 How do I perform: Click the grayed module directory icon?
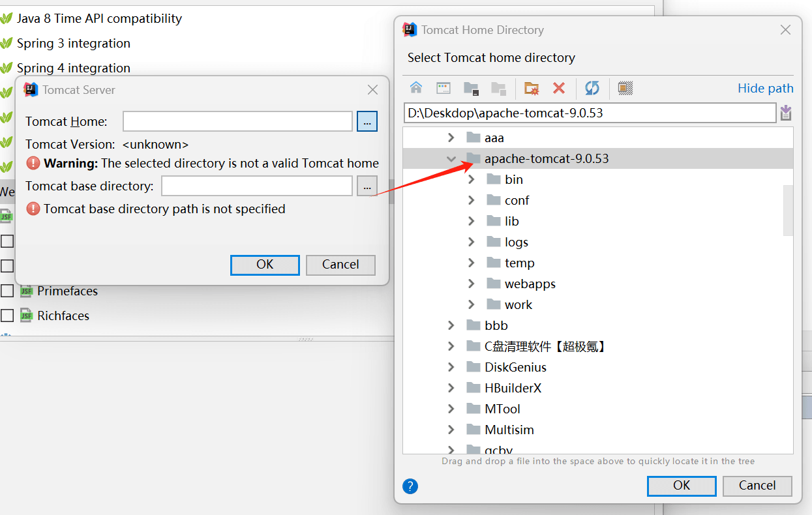[x=498, y=88]
